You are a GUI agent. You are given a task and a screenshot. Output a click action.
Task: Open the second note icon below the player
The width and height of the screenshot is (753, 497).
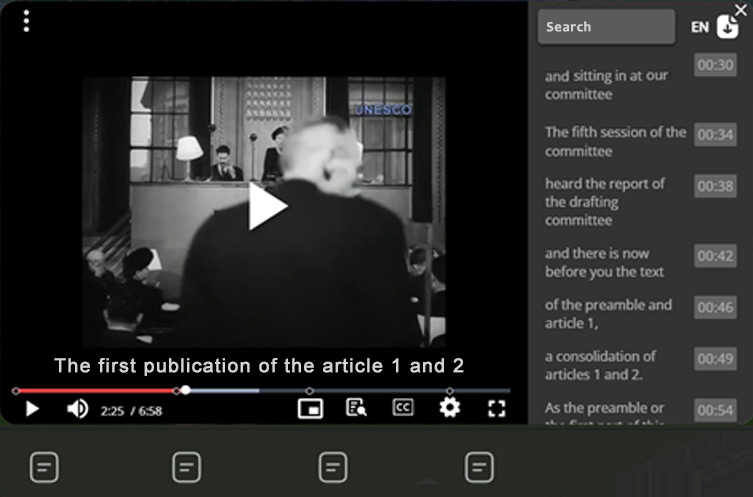(187, 467)
